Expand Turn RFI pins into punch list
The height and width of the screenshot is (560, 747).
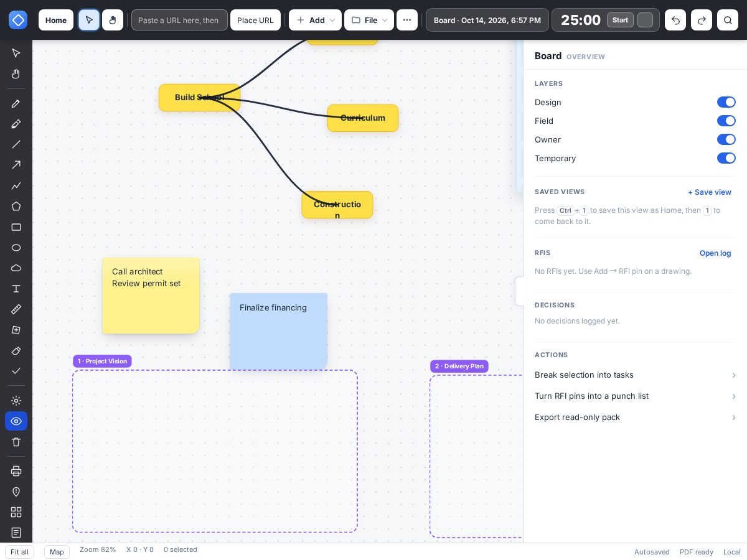pyautogui.click(x=635, y=396)
